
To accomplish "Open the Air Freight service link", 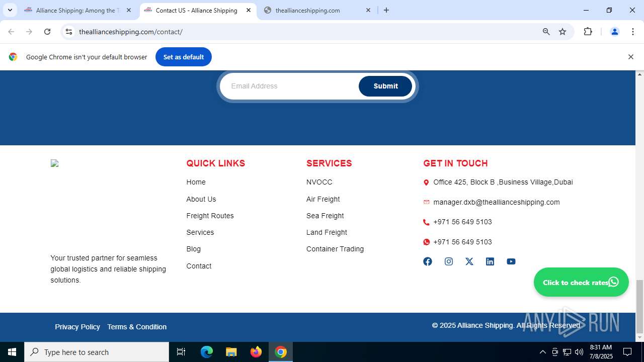I will tap(323, 199).
